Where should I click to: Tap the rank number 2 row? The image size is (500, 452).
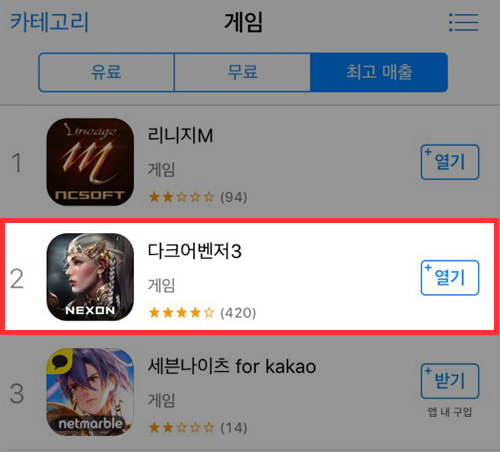coord(250,277)
